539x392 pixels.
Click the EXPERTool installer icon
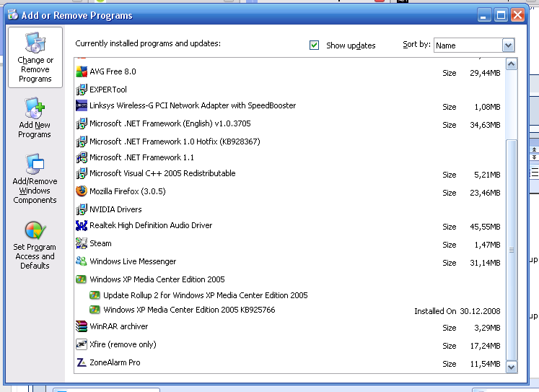coord(82,90)
